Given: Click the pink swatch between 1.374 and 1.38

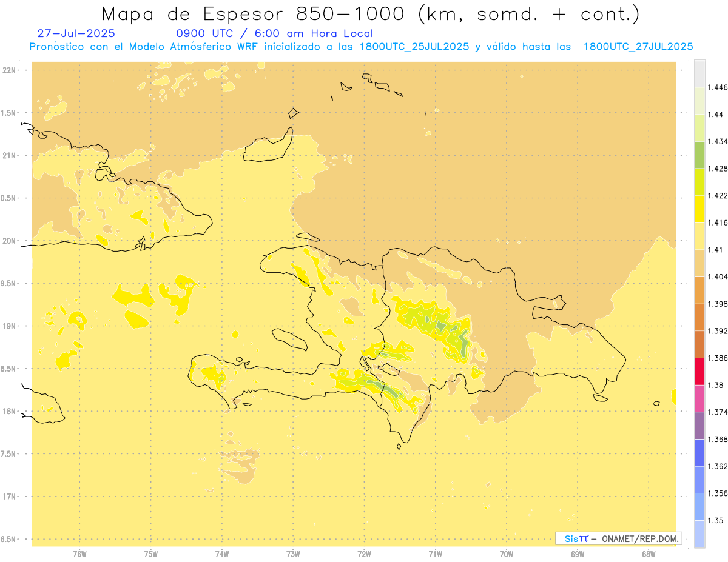Looking at the screenshot, I should coord(699,398).
